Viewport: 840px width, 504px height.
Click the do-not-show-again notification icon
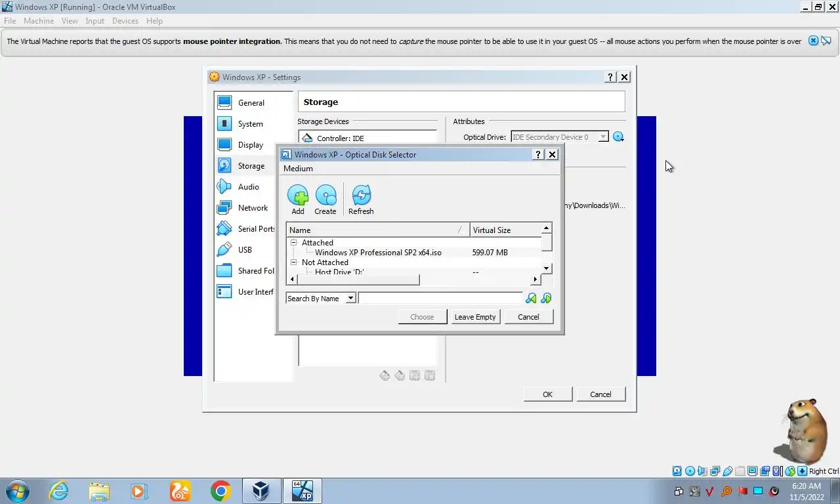[x=826, y=41]
